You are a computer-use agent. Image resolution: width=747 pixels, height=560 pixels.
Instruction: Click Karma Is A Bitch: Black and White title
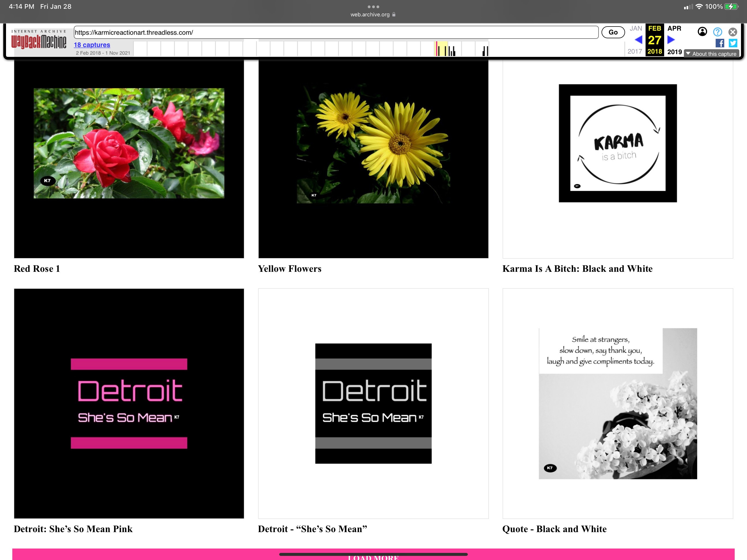click(x=577, y=269)
